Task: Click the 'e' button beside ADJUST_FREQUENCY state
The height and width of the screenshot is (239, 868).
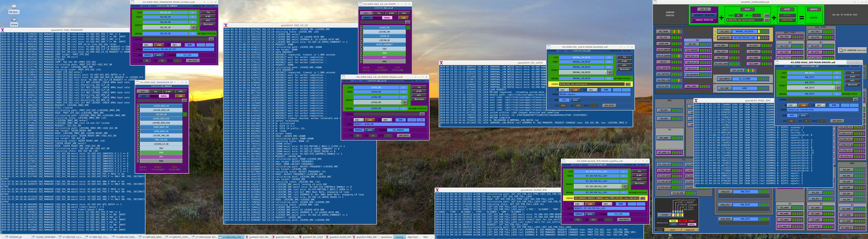Action: coord(361,44)
